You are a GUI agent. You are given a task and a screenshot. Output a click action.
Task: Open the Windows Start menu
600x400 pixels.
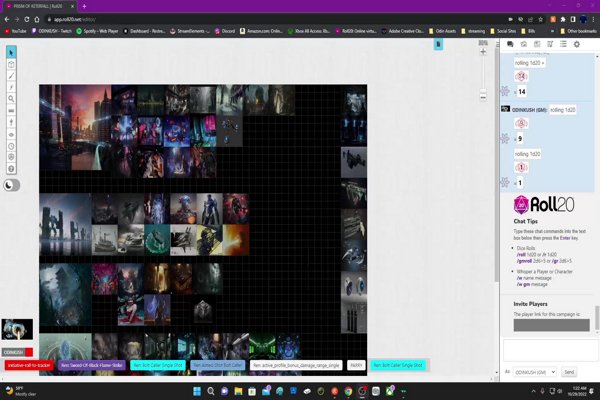pyautogui.click(x=197, y=391)
